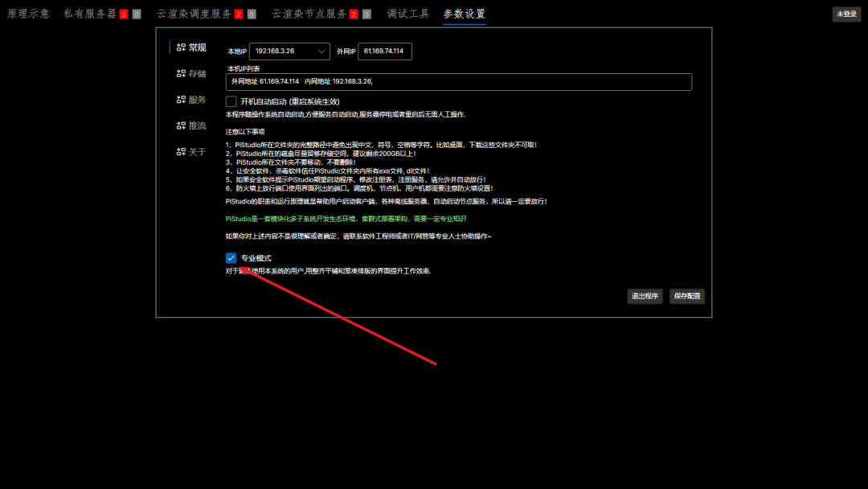Image resolution: width=868 pixels, height=489 pixels.
Task: Click the 保存配置 button
Action: [x=687, y=296]
